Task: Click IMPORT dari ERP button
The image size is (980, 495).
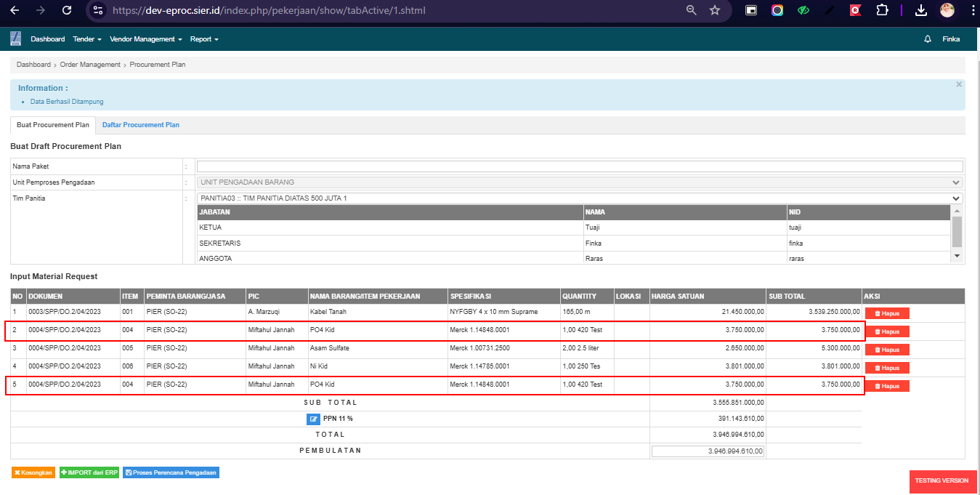Action: [89, 472]
